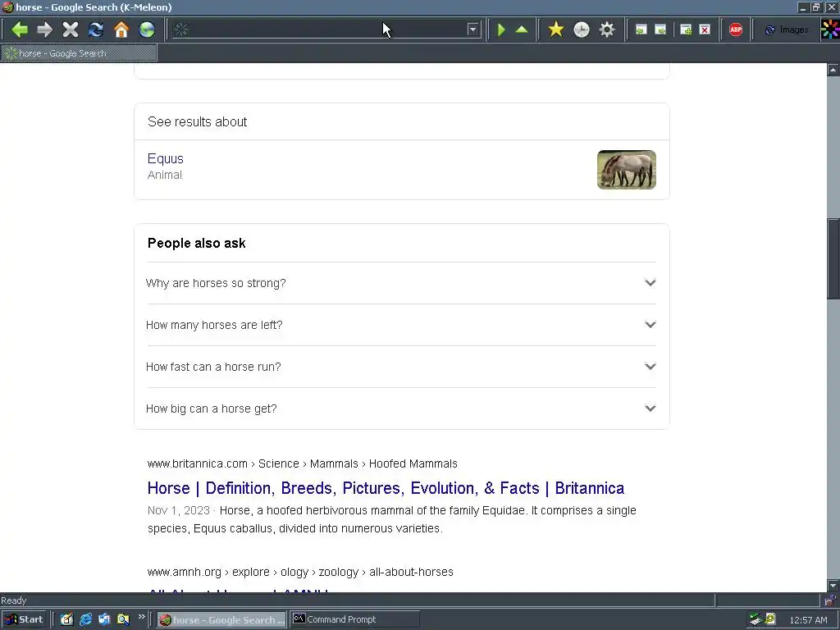Switch to the horse - Google Search taskbar button
Viewport: 840px width, 630px height.
[x=221, y=620]
